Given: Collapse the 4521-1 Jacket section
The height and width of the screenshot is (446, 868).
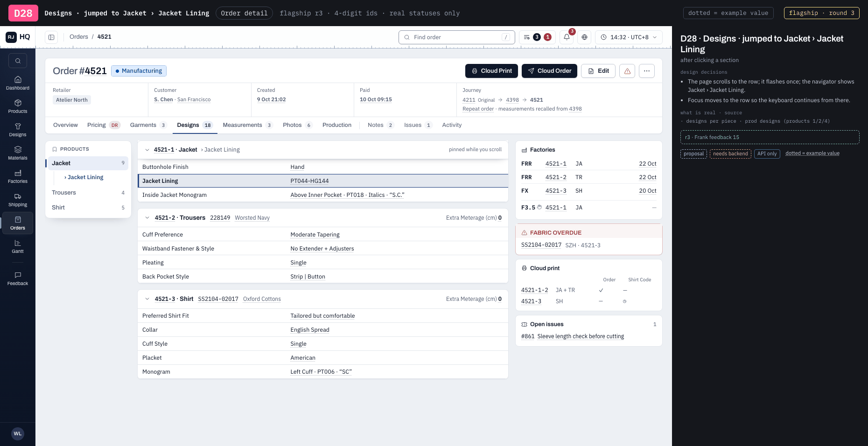Looking at the screenshot, I should click(147, 150).
